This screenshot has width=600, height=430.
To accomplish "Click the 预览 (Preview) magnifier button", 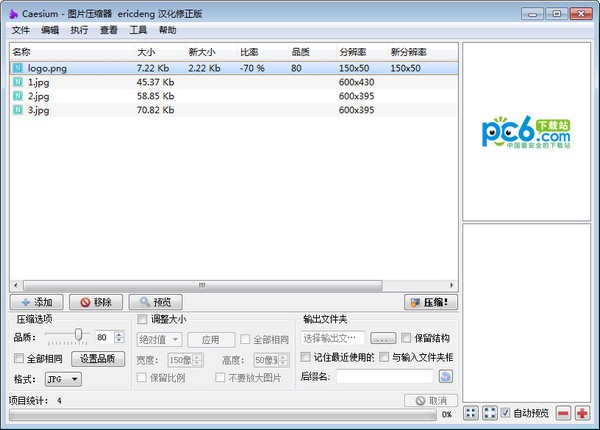I will tap(155, 302).
